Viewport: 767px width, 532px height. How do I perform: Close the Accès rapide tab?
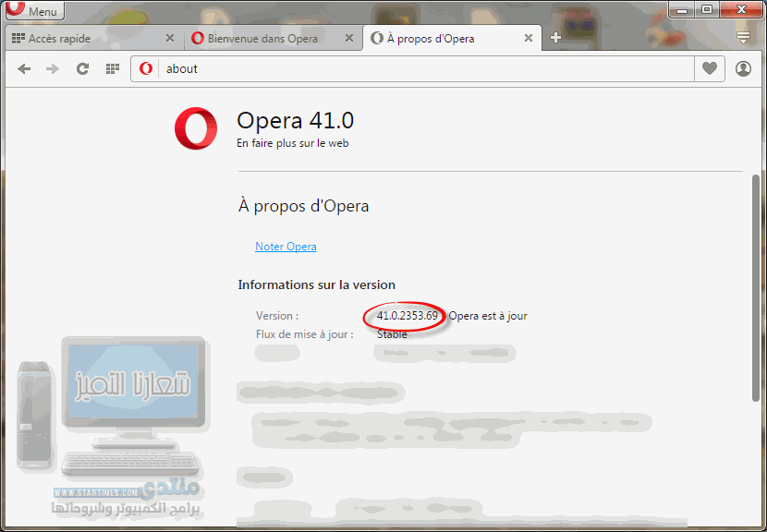(x=170, y=38)
